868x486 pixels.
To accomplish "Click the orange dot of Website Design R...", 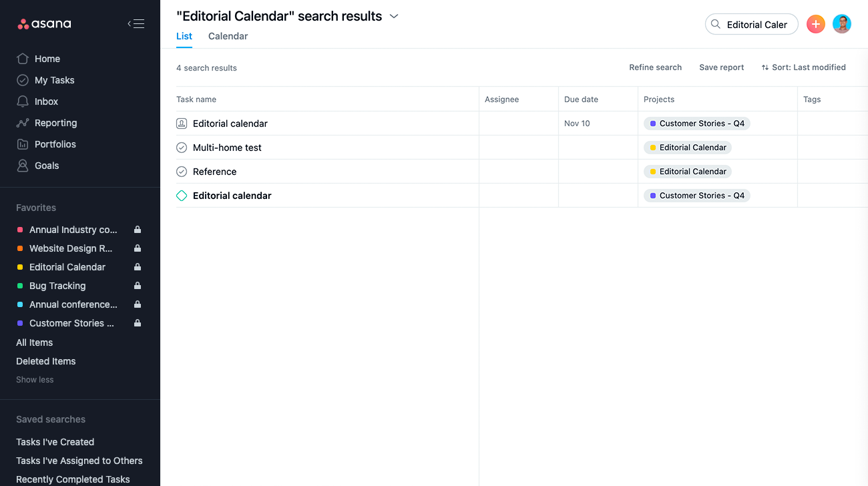I will point(20,248).
